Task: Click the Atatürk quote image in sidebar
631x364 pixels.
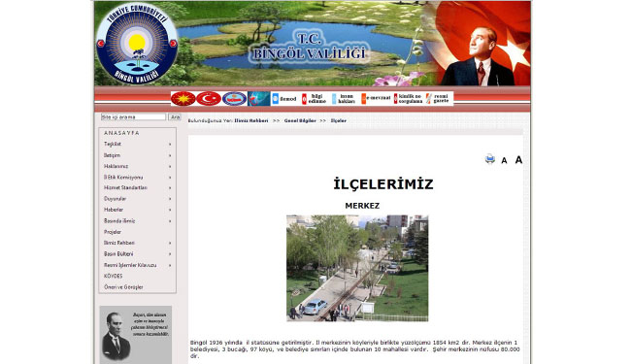Action: point(136,335)
